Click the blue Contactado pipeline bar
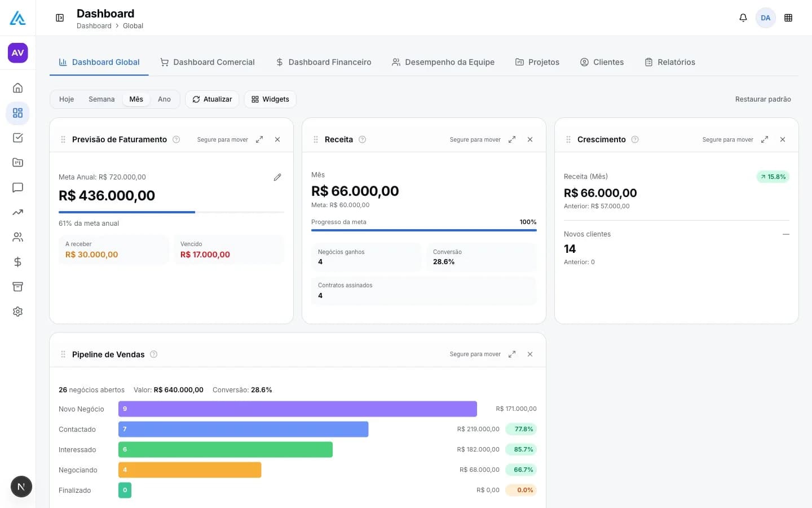 pos(244,429)
